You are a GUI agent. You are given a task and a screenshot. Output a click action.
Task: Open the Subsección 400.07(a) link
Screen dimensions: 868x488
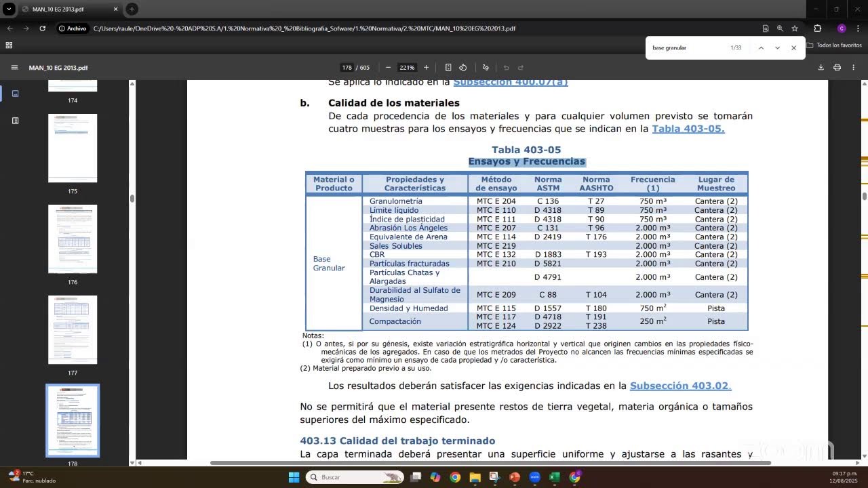tap(511, 83)
